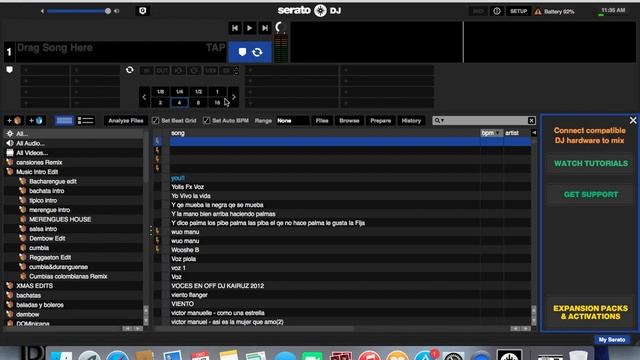Adjust the master volume slider

pyautogui.click(x=78, y=11)
